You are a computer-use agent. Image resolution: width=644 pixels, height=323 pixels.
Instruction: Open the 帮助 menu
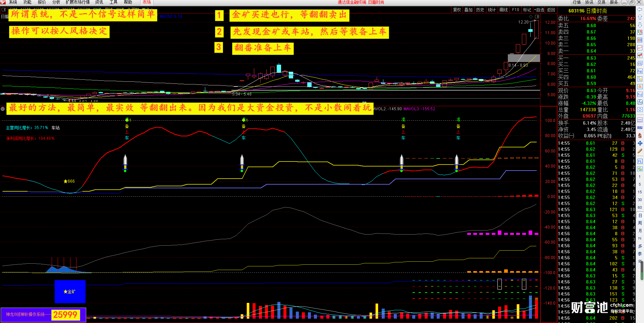128,2
